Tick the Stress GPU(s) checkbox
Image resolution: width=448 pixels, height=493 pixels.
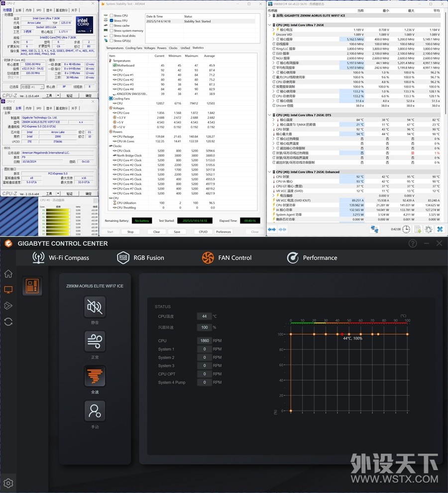[x=111, y=41]
